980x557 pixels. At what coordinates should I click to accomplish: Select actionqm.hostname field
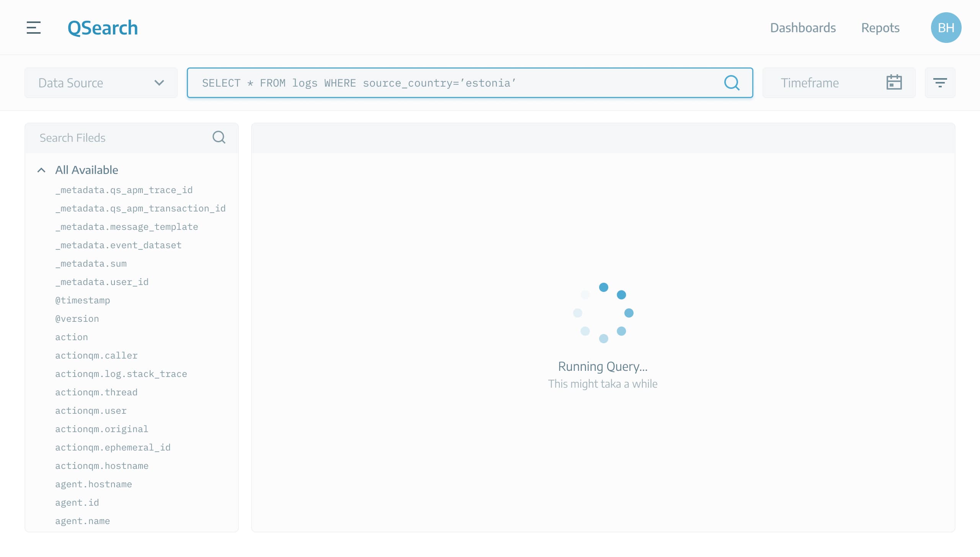[102, 466]
